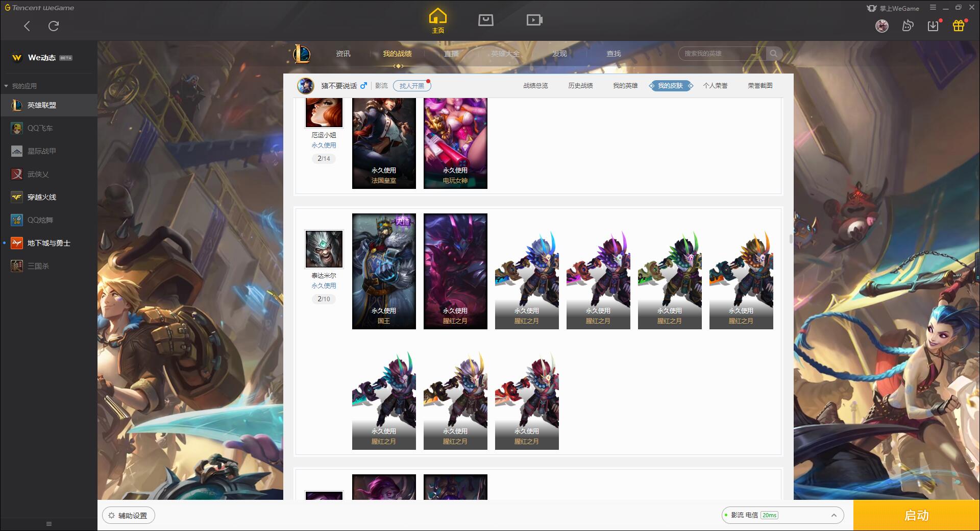Switch to the 个人荣誉 sub-tab

pyautogui.click(x=715, y=86)
